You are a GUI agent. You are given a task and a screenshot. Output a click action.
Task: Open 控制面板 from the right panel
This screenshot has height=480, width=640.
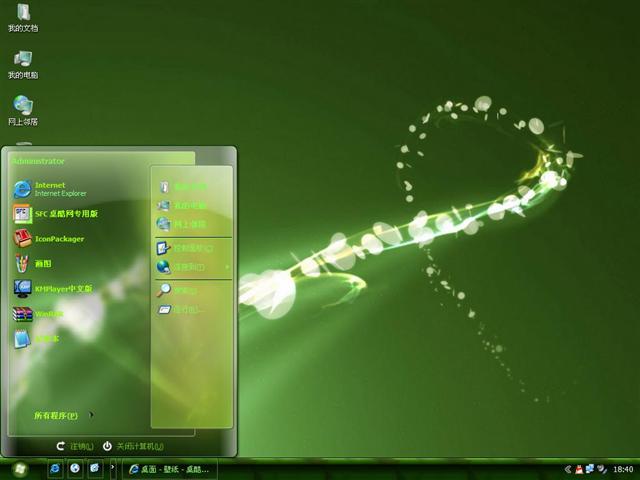coord(186,247)
